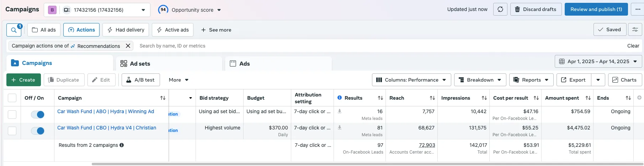Screen dimensions: 644x166
Task: Select the Active ads filter
Action: (x=172, y=30)
